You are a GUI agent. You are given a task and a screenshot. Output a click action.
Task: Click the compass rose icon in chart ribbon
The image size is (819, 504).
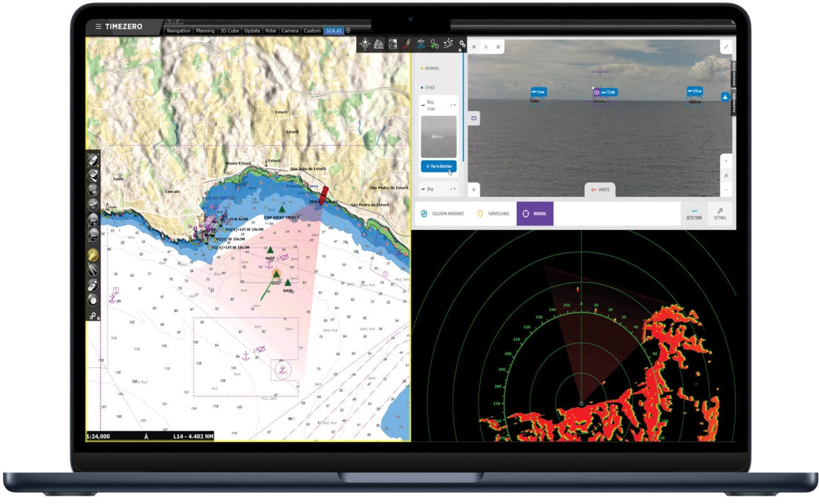click(x=365, y=44)
